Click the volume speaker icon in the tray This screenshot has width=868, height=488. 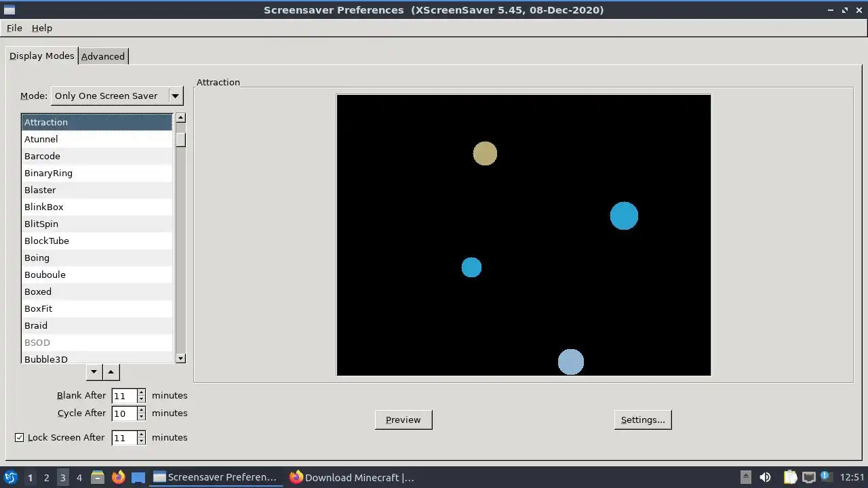(x=765, y=477)
